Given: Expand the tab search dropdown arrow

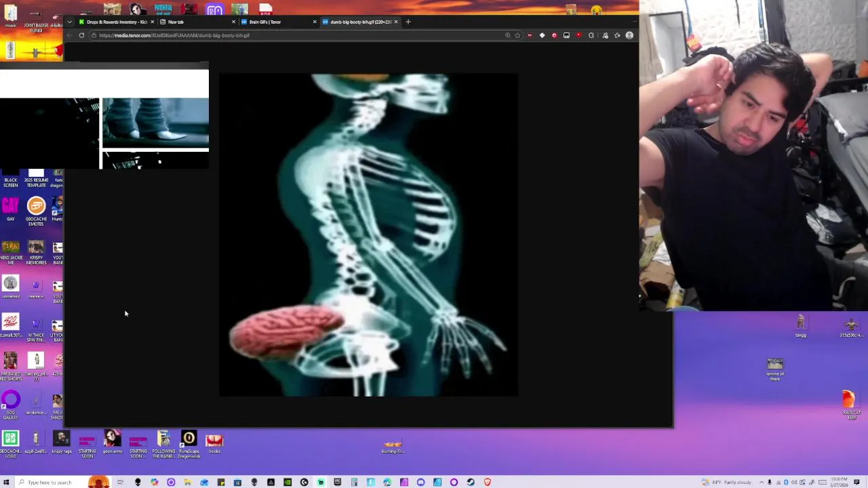Looking at the screenshot, I should [x=69, y=22].
